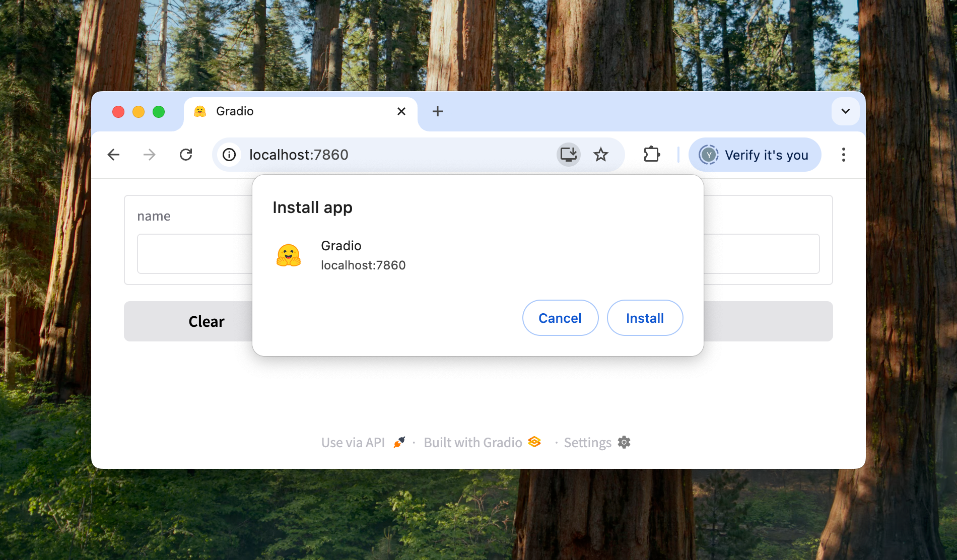Screen dimensions: 957x560
Task: Open a new tab with the plus
Action: pyautogui.click(x=437, y=111)
